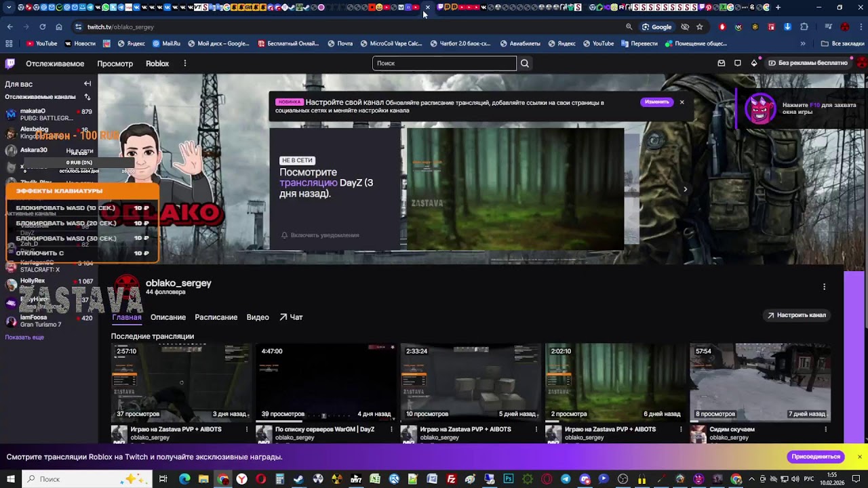Reload the page in the browser
Screen dimensions: 868x488
42,27
